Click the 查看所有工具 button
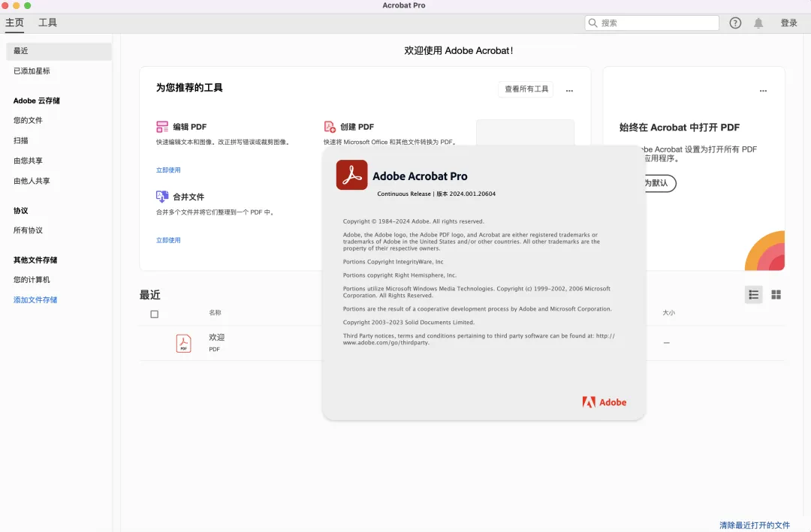Viewport: 811px width, 532px height. [x=526, y=89]
